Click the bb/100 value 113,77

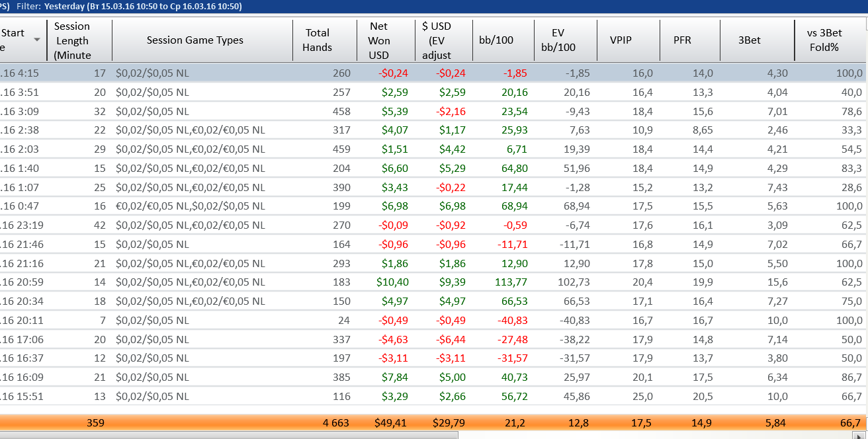click(511, 282)
